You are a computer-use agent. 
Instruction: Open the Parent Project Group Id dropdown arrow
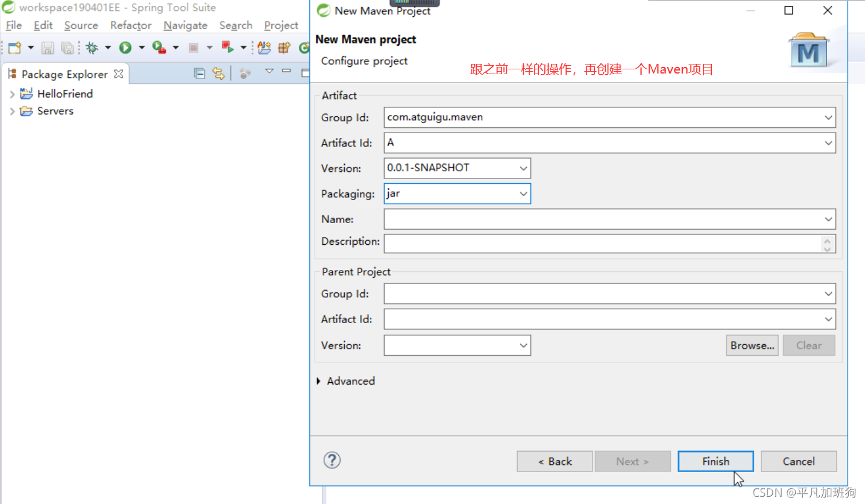coord(829,294)
